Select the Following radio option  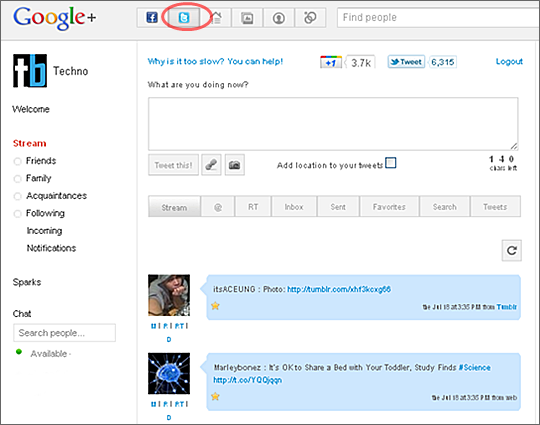click(x=17, y=214)
